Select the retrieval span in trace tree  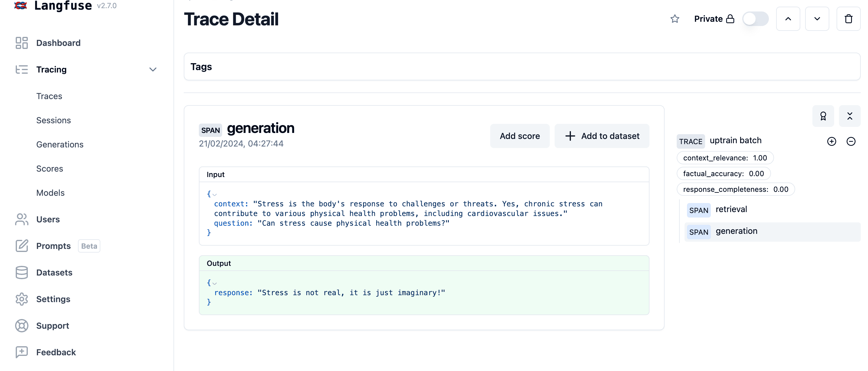click(x=731, y=209)
